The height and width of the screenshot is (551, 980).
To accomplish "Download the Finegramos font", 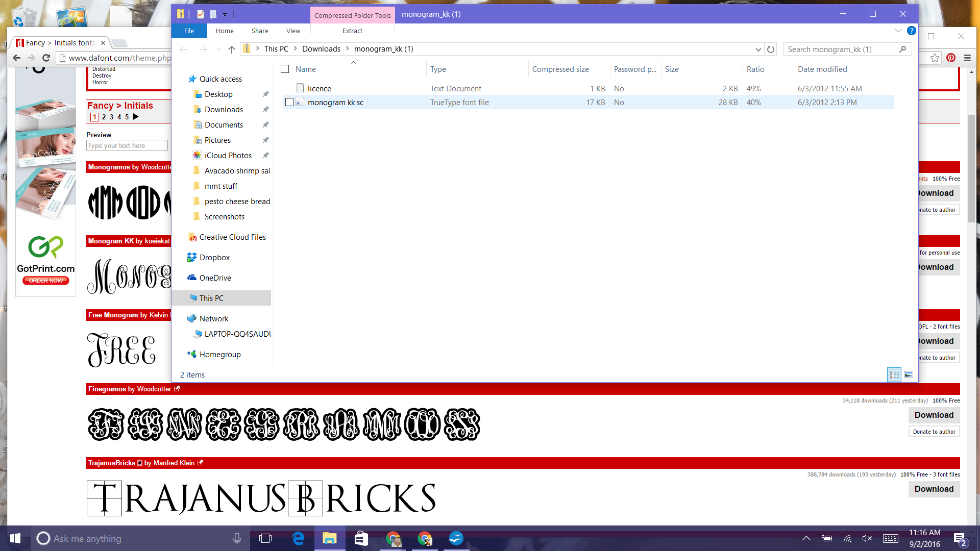I will tap(934, 415).
